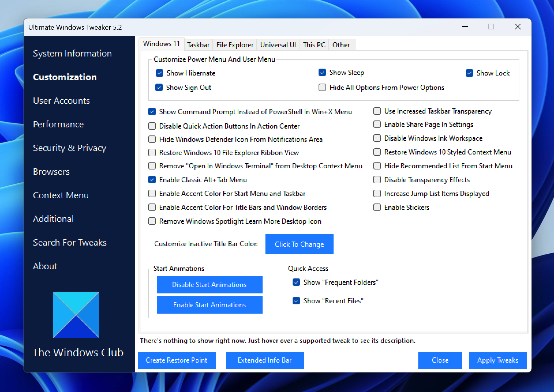
Task: Enable Accent Color For Start Menu and Taskbar
Action: (152, 193)
